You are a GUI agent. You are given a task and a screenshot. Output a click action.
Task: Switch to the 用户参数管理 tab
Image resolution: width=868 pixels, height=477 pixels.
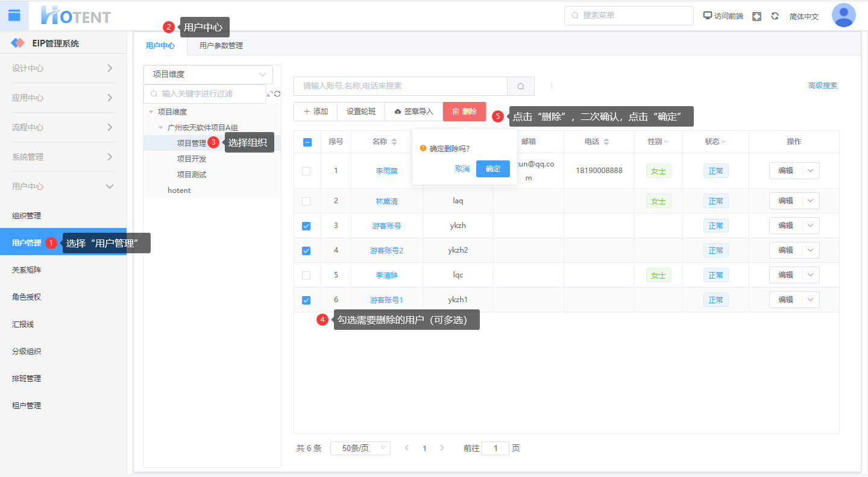[x=221, y=46]
